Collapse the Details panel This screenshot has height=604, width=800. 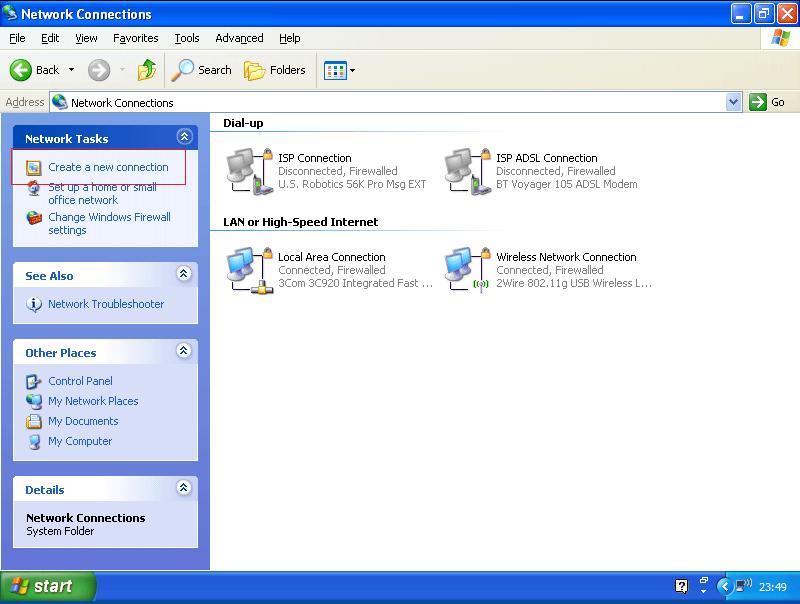point(184,488)
